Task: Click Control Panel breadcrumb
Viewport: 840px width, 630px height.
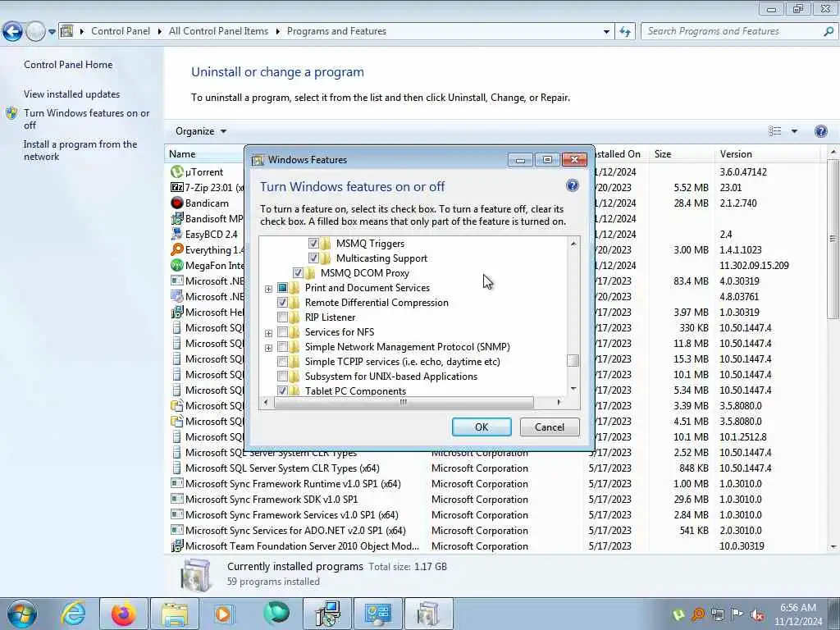Action: pyautogui.click(x=121, y=31)
